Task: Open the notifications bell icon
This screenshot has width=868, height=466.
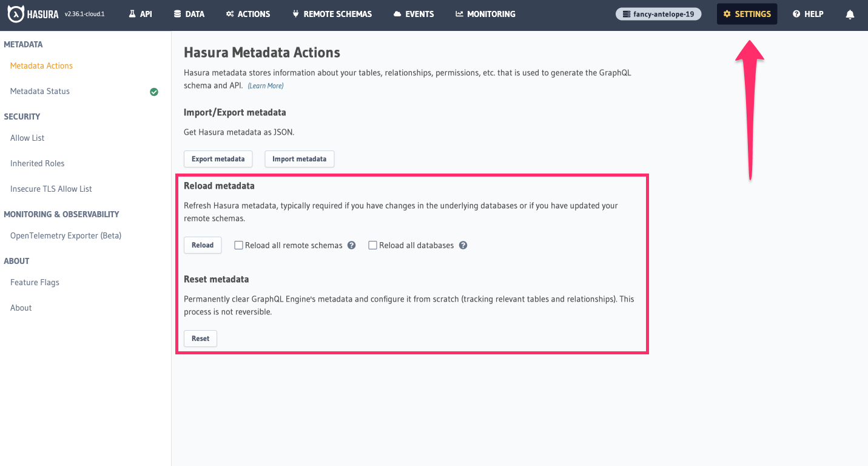Action: click(849, 13)
